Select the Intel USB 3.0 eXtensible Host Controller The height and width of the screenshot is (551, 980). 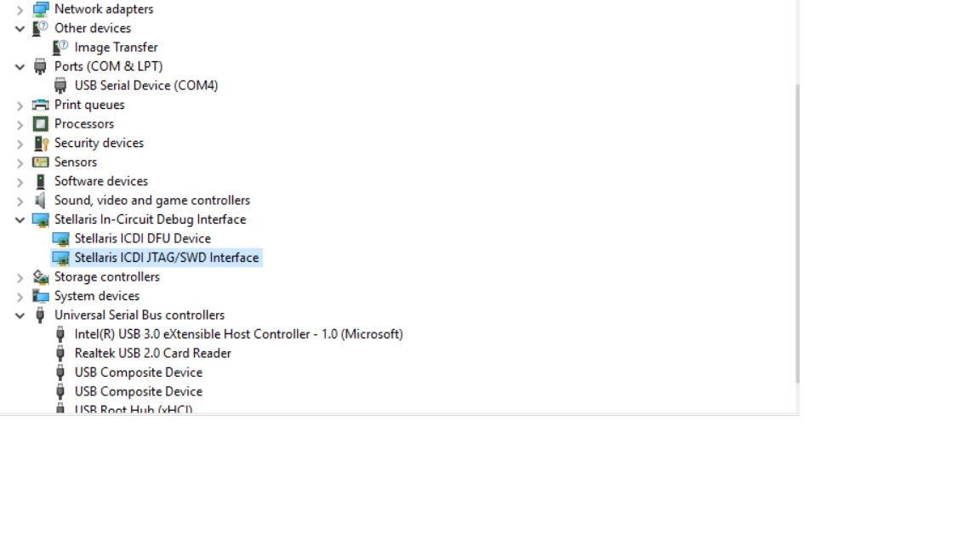[238, 334]
